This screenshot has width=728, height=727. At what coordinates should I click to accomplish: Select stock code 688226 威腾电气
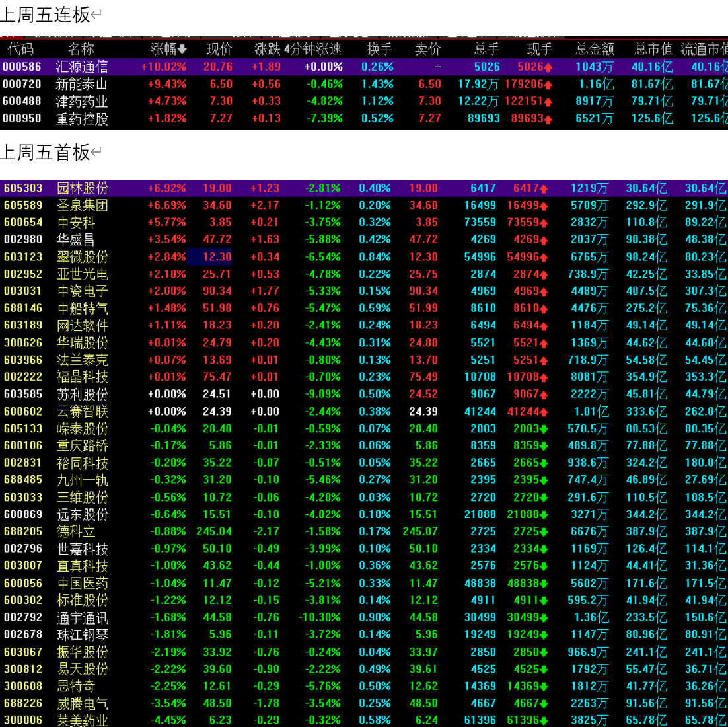23,703
